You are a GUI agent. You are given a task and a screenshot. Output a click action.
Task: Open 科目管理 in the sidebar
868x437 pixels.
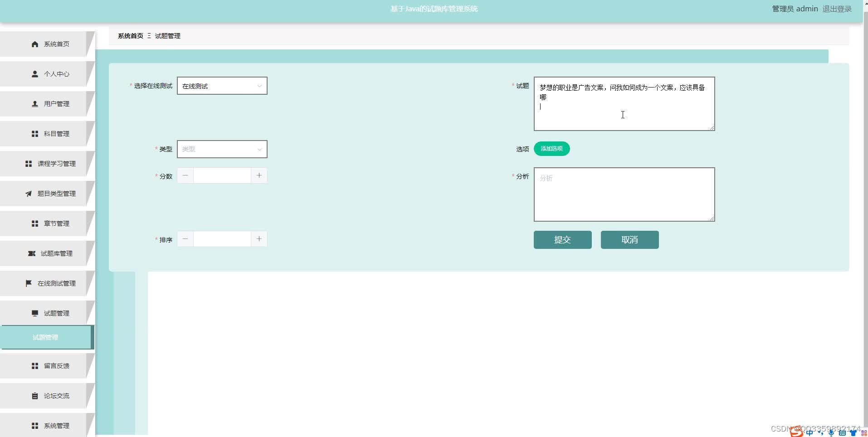coord(47,134)
